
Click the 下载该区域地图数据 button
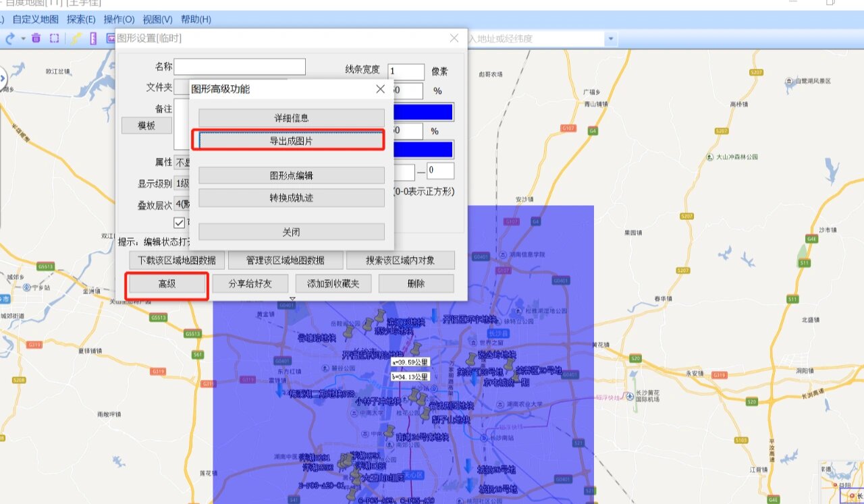click(177, 260)
